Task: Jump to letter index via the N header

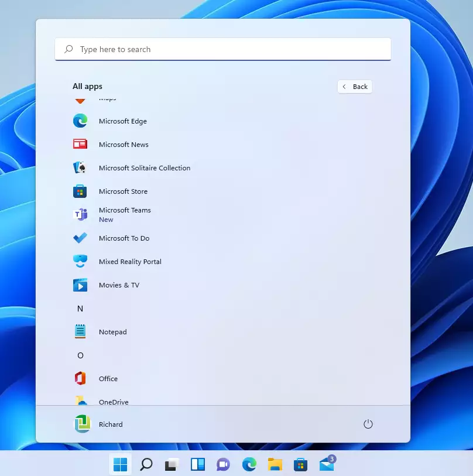Action: click(x=80, y=309)
